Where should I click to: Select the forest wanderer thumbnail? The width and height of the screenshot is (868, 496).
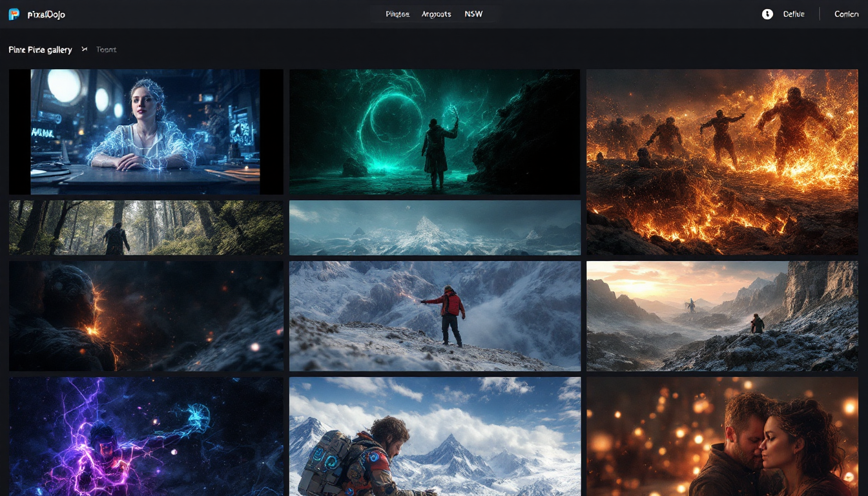[145, 227]
